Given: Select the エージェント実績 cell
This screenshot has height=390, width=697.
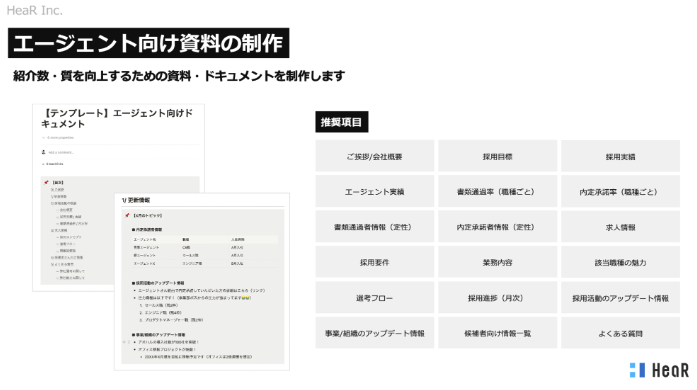Looking at the screenshot, I should (x=375, y=191).
